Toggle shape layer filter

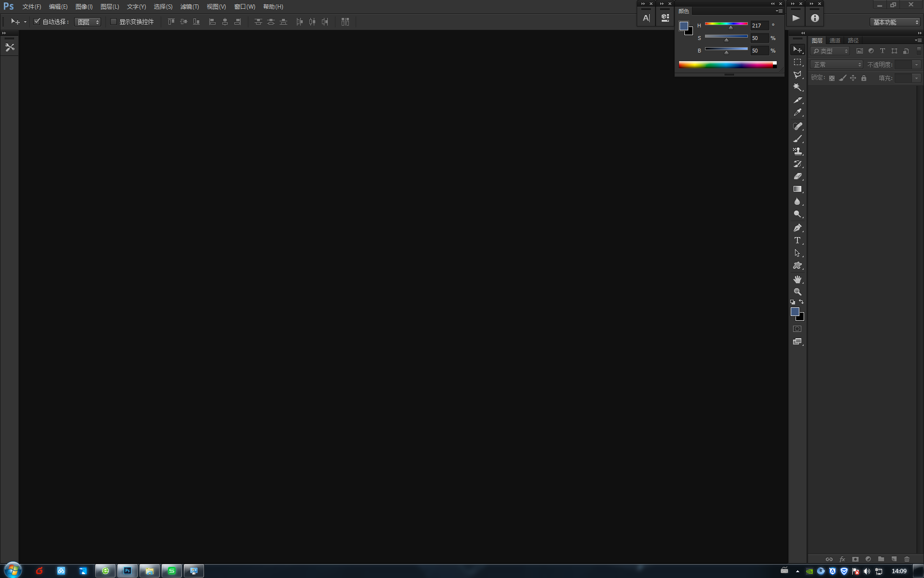click(x=894, y=51)
